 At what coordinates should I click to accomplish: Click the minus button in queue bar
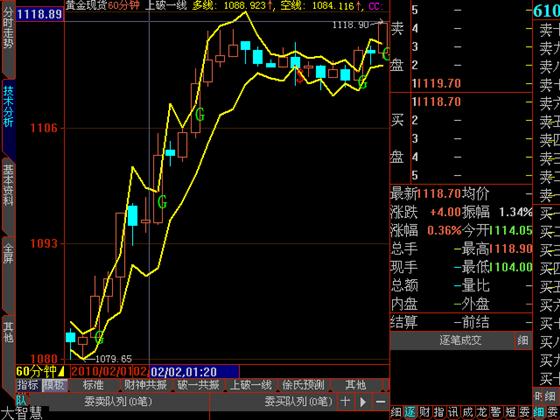point(380,401)
